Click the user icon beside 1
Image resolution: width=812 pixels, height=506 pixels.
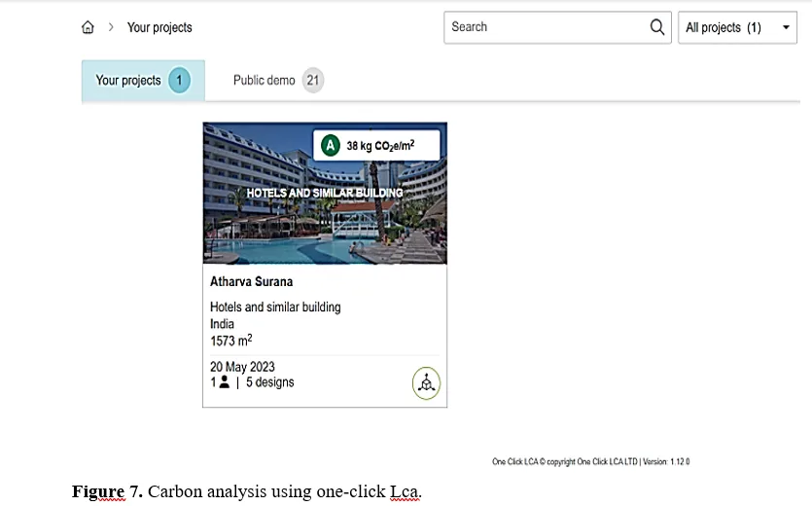pyautogui.click(x=224, y=382)
